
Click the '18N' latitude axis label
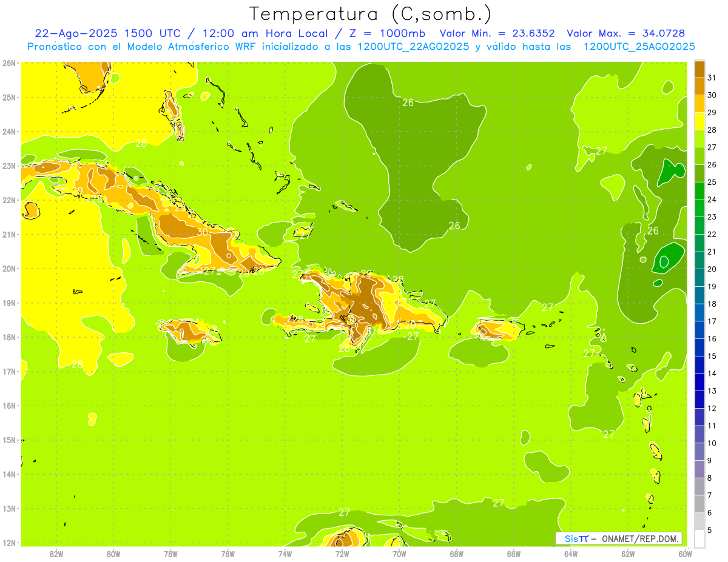[8, 337]
